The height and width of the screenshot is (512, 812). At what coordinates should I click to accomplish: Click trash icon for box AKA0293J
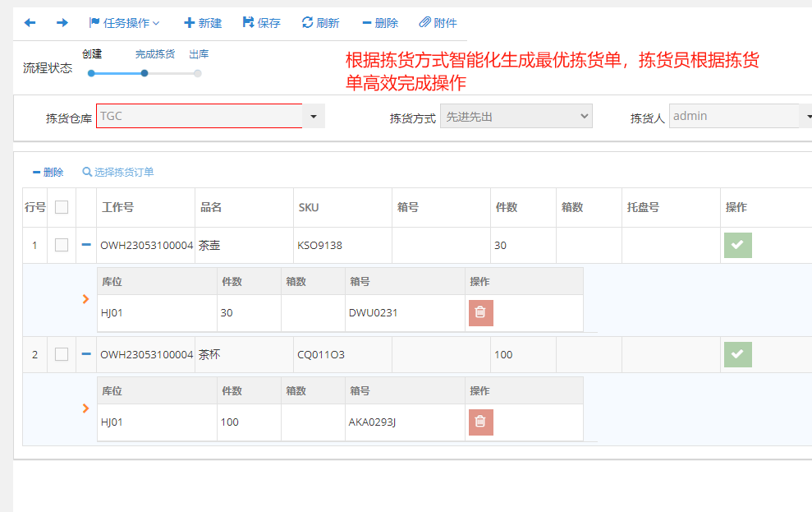coord(480,422)
